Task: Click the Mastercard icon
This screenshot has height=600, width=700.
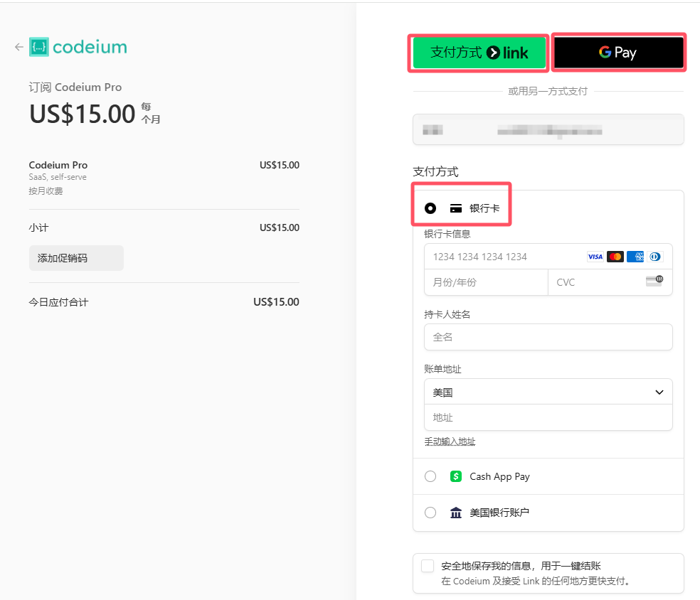Action: 615,257
